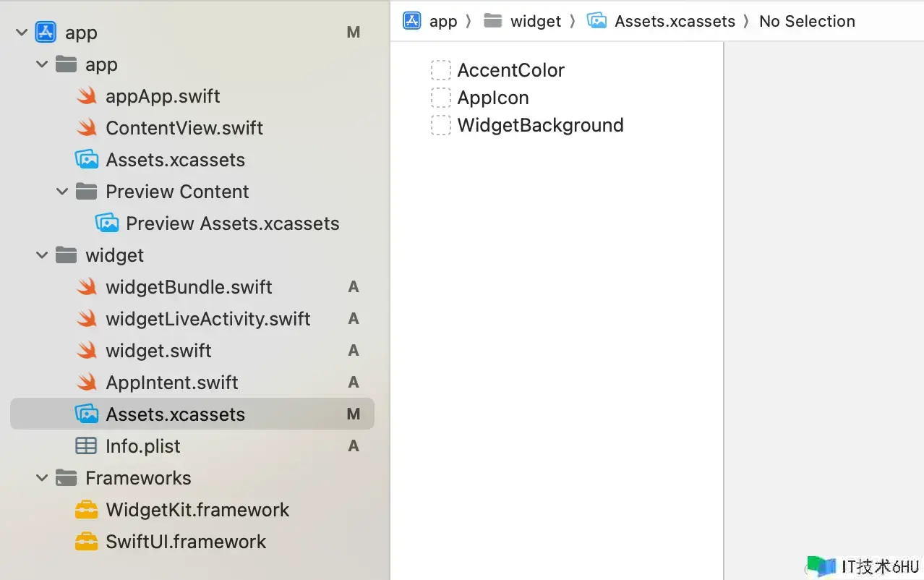
Task: Collapse the widget folder group
Action: [42, 255]
